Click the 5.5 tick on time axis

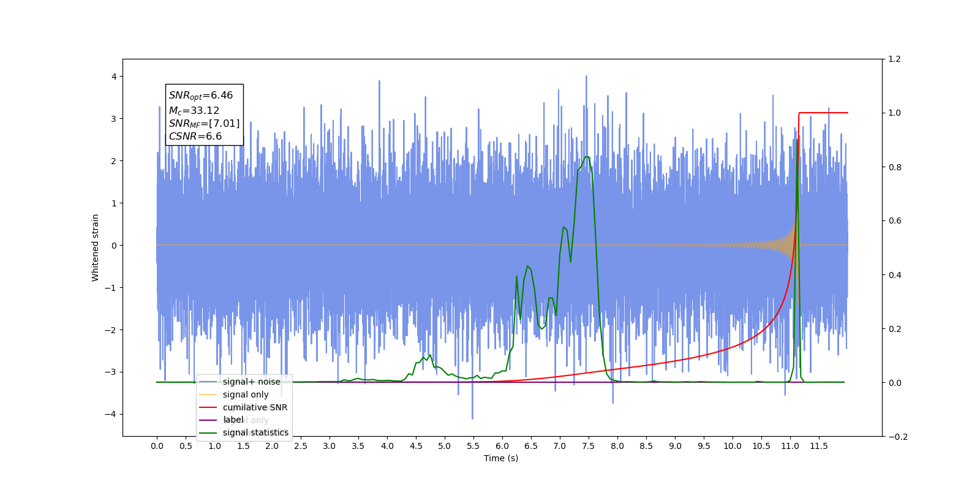coord(473,446)
